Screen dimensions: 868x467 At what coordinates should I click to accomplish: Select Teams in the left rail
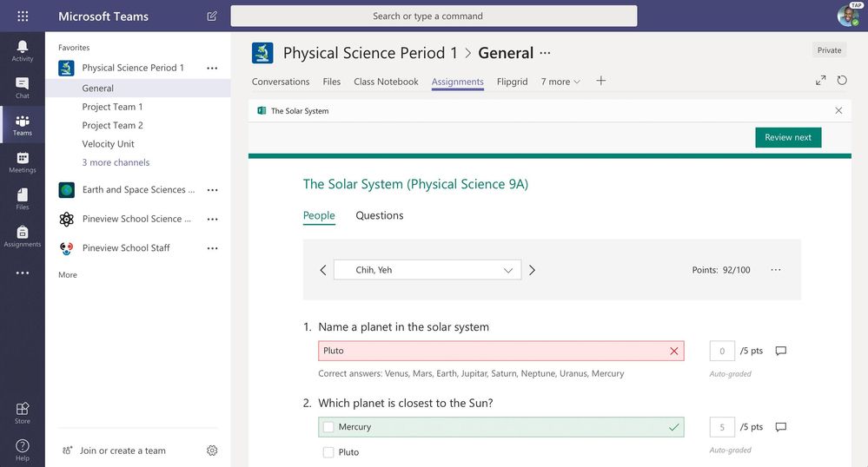click(22, 125)
